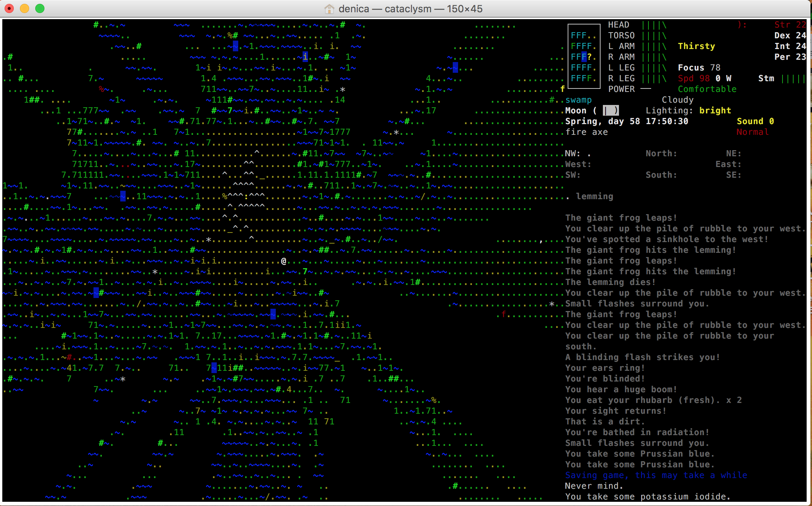Click the 'Dex 24' stat
Viewport: 812px width, 506px height.
coord(790,36)
